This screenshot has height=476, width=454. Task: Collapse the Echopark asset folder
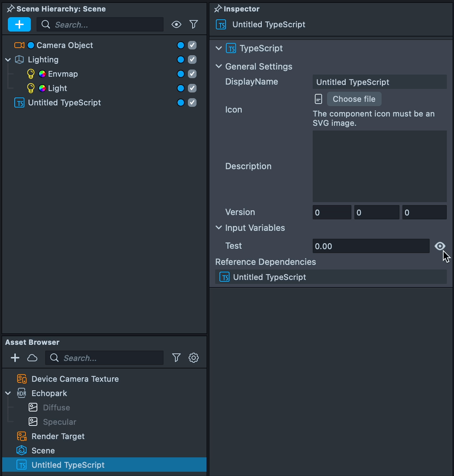coord(8,393)
